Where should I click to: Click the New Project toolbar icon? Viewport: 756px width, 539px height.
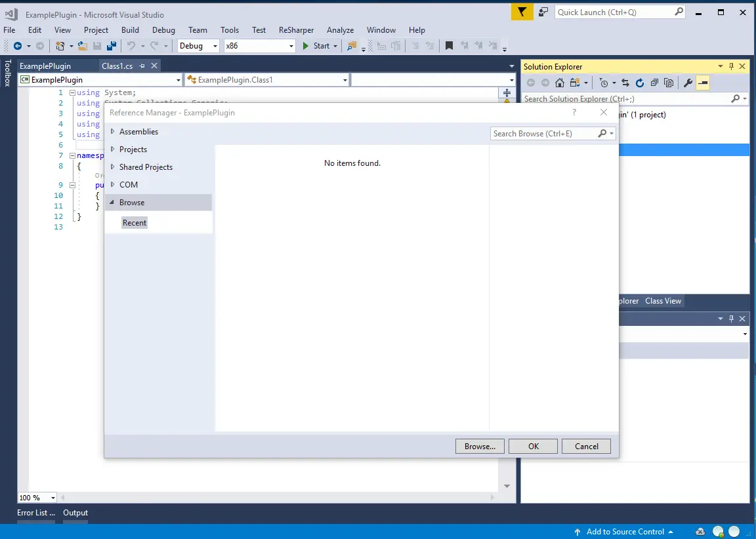point(60,46)
